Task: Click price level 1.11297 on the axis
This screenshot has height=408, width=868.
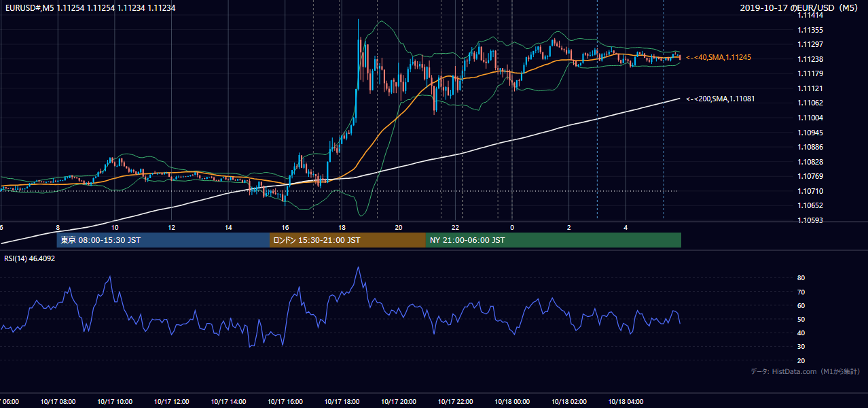Action: (x=811, y=44)
